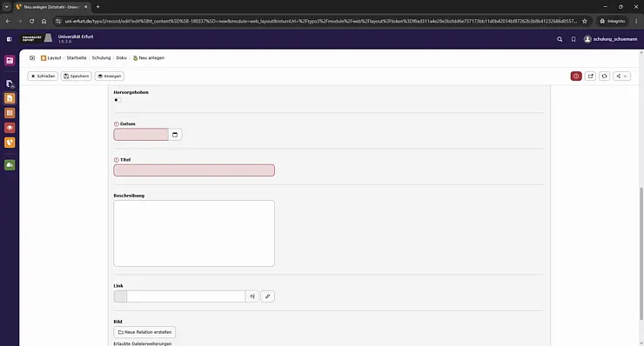Screen dimensions: 644x346
Task: Click the red validation error indicator button
Action: click(576, 77)
